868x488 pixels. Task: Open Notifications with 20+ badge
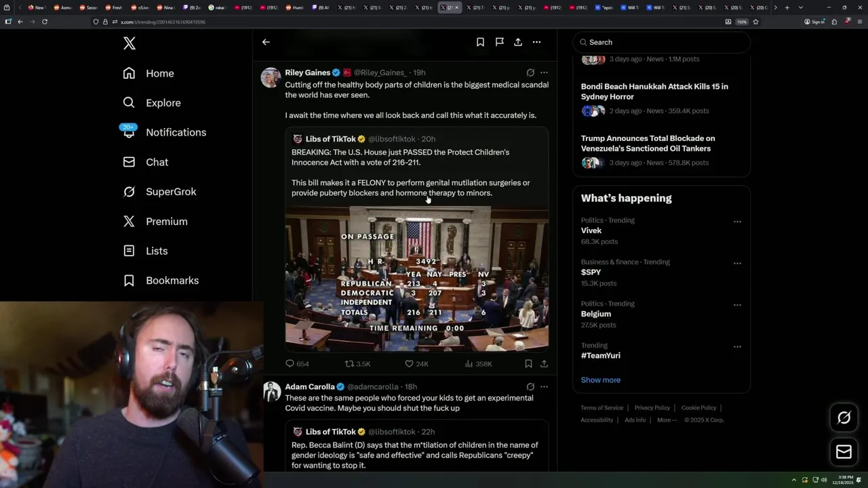coord(164,132)
